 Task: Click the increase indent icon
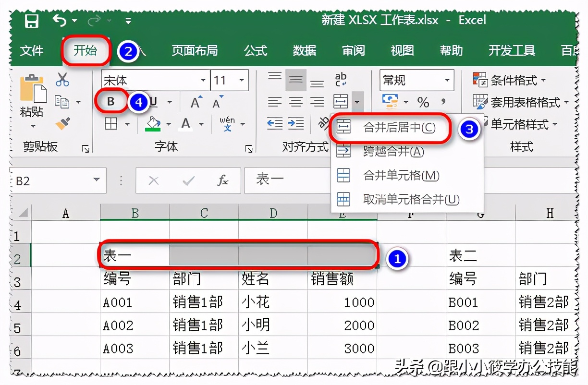point(296,124)
